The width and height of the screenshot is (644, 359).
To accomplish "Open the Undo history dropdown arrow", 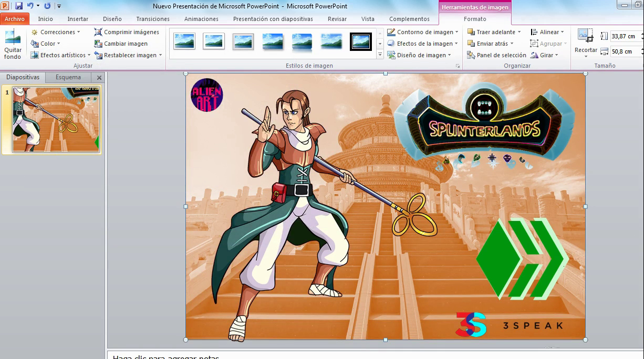I will coord(38,6).
